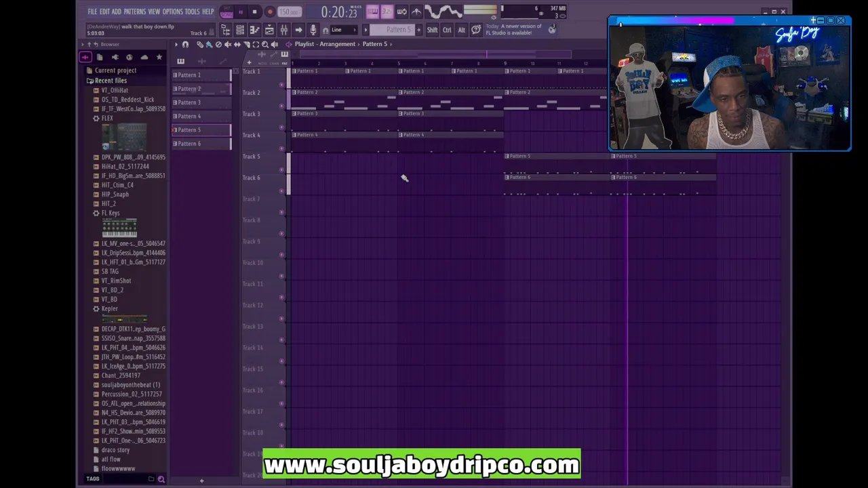Select the Zoom tool in playlist toolbar
868x488 pixels.
click(265, 44)
